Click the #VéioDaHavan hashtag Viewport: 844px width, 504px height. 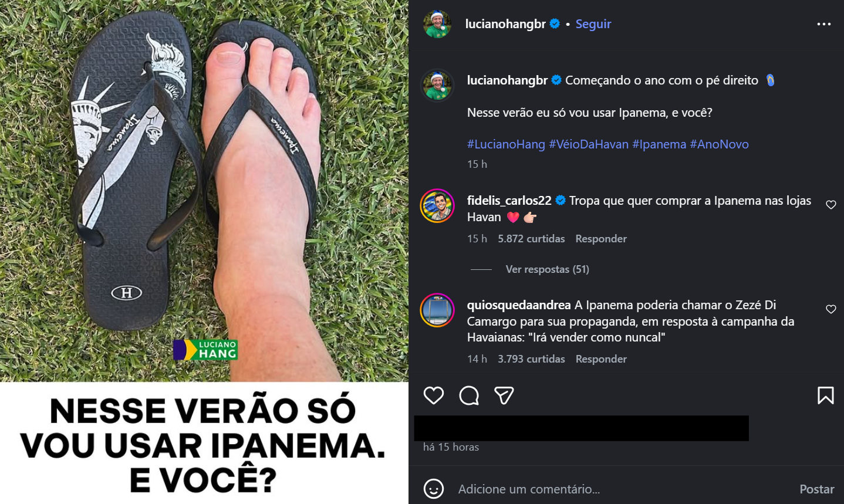(589, 144)
